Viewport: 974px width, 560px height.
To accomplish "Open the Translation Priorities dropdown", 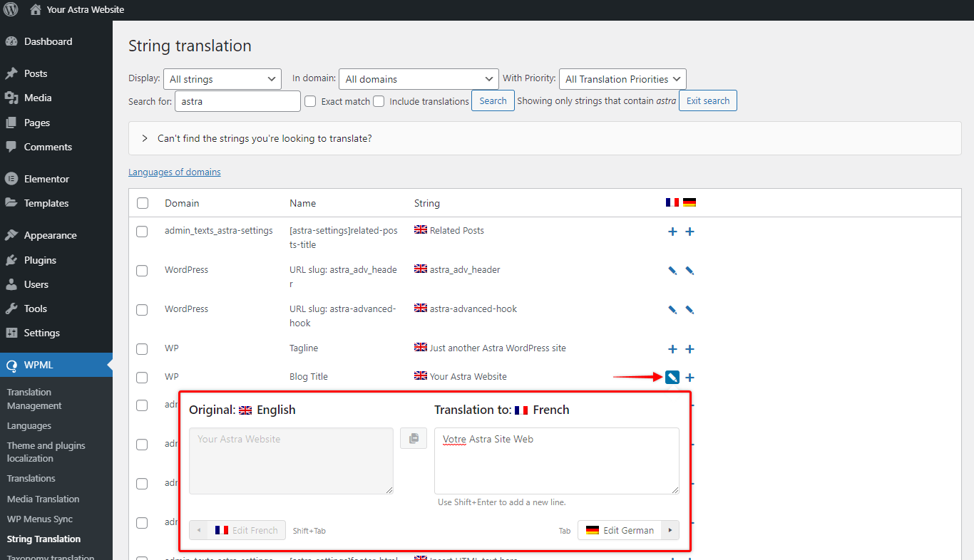I will (x=622, y=79).
